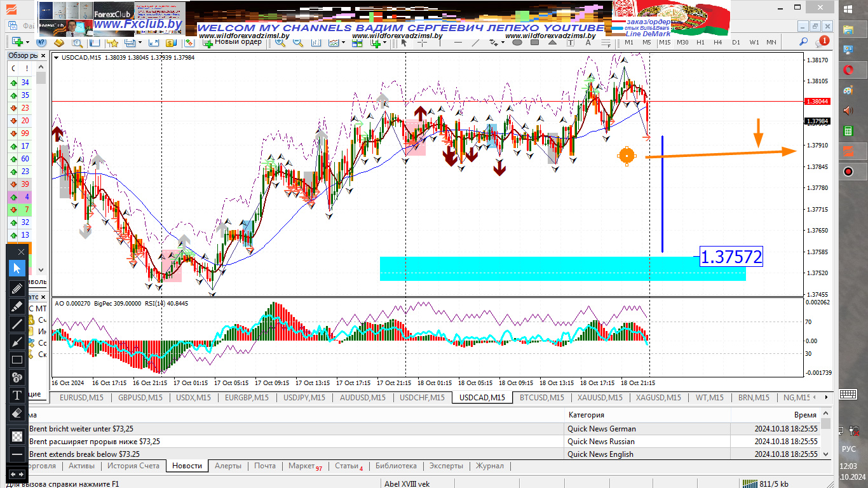
Task: Click the Data Window magnifier icon
Action: tap(77, 43)
